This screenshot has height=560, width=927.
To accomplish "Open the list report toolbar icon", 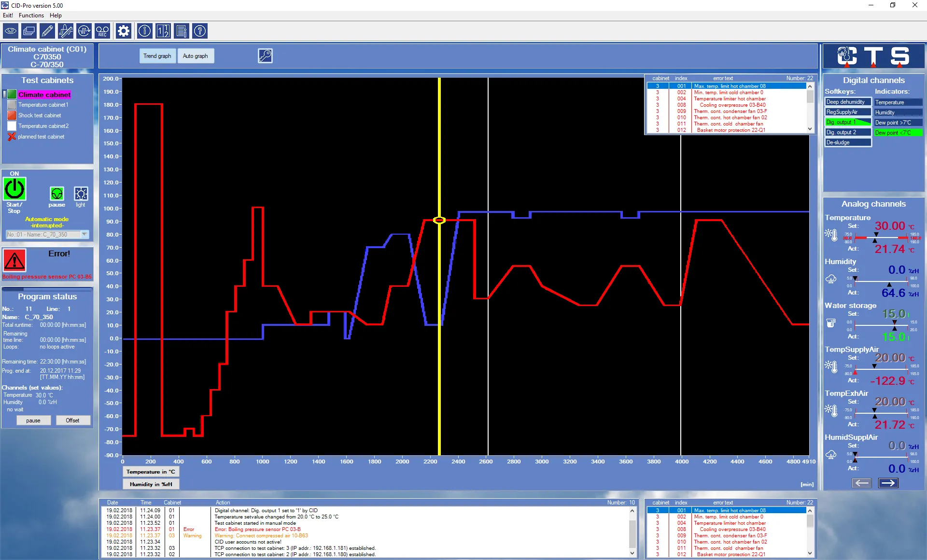I will [182, 31].
